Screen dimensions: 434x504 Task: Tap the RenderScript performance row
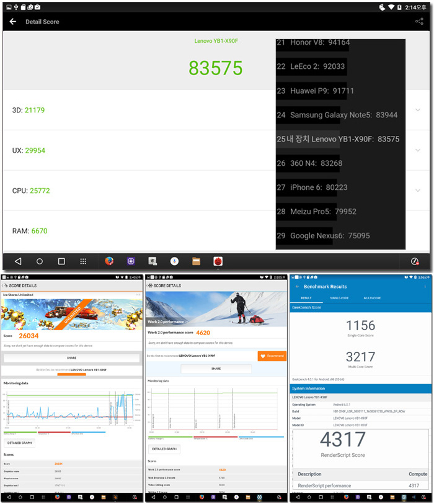pyautogui.click(x=361, y=485)
